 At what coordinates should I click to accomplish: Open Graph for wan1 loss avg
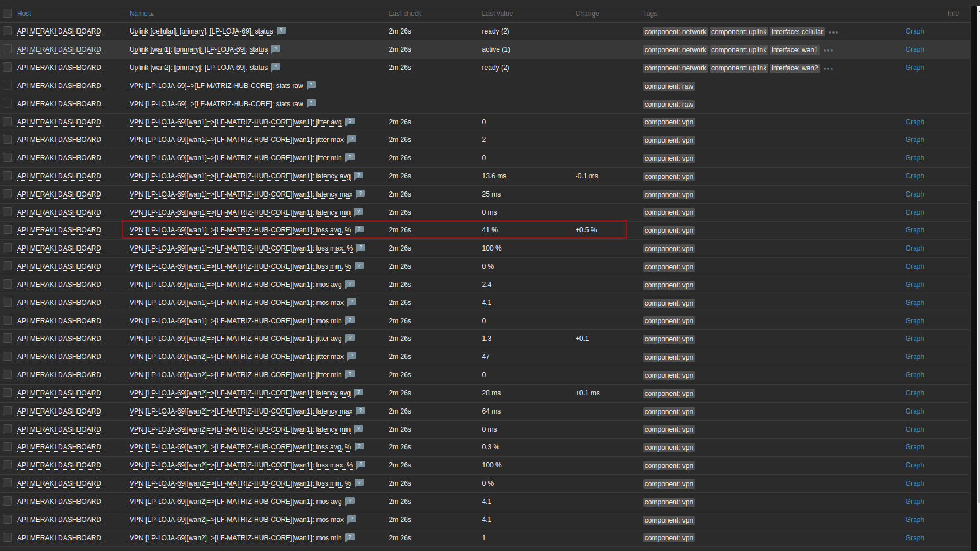(915, 230)
